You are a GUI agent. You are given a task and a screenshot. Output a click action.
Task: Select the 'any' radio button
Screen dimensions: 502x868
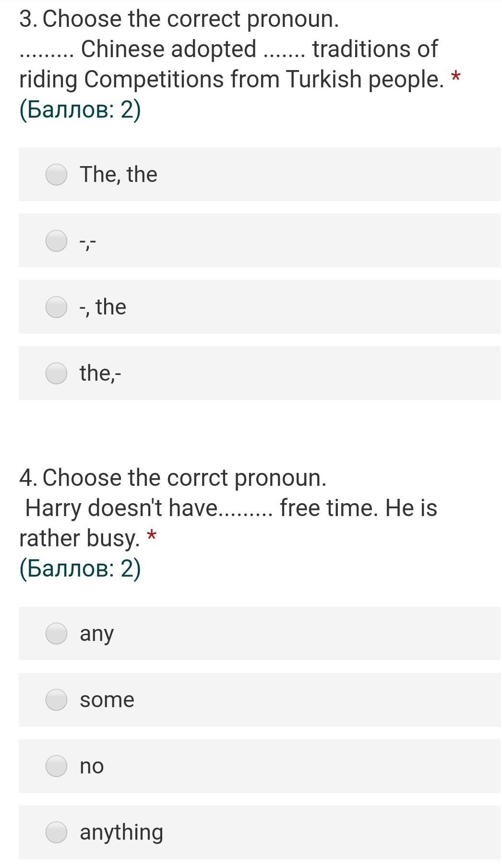click(x=56, y=633)
